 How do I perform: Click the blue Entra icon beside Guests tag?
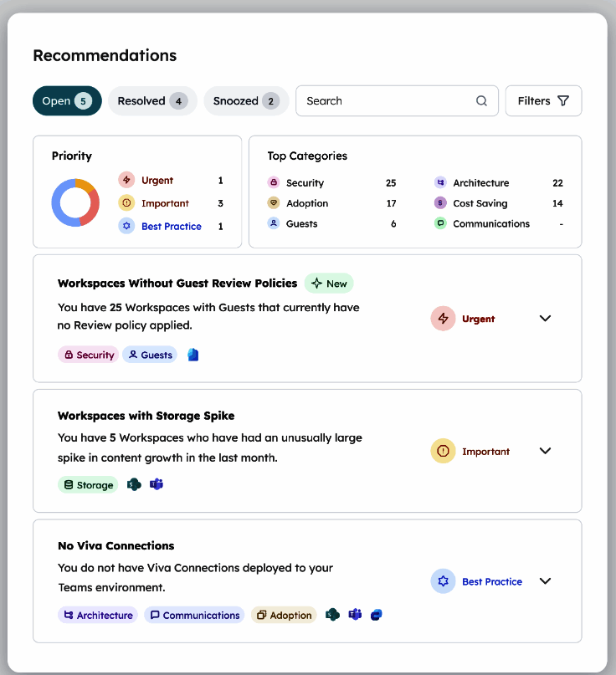(x=193, y=355)
